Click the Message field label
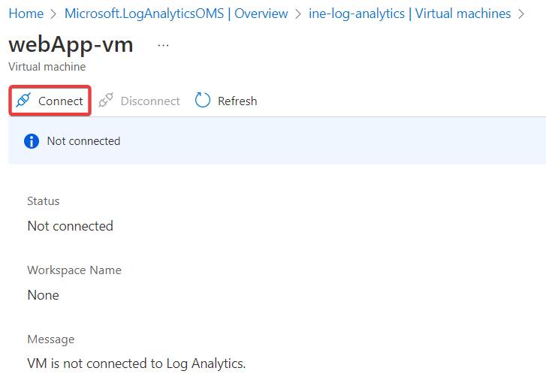546x392 pixels. (50, 339)
